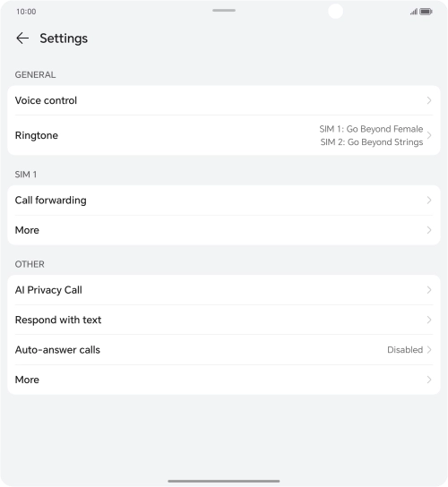This screenshot has width=448, height=487.
Task: Open the Voice control chevron
Action: tap(429, 100)
